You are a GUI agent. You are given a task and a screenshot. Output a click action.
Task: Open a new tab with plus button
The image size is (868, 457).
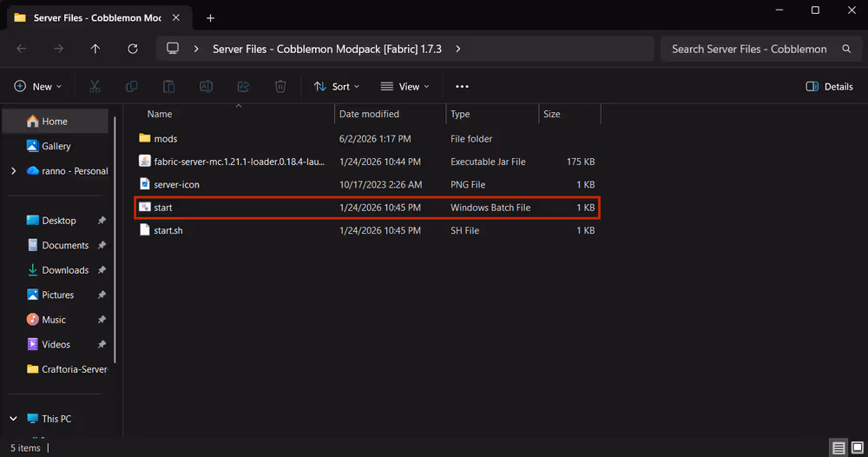[x=210, y=17]
